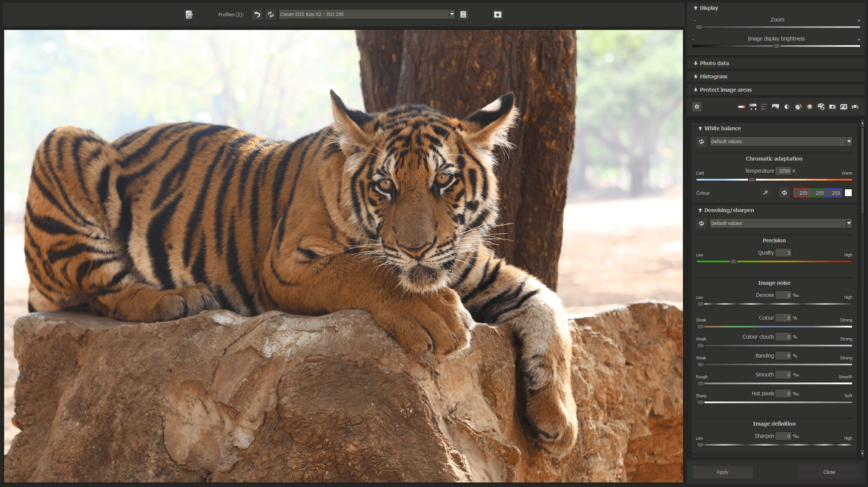Click the Hot pixels slider track
Image resolution: width=868 pixels, height=487 pixels.
[774, 403]
